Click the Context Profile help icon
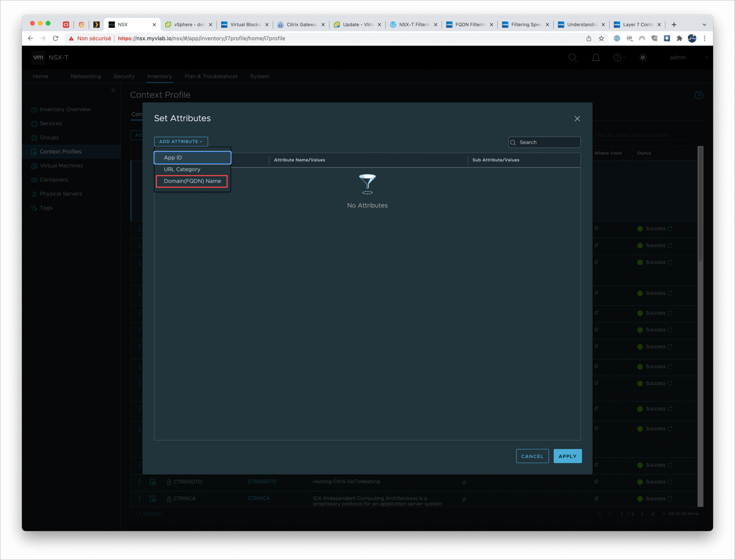This screenshot has height=560, width=735. [x=699, y=95]
